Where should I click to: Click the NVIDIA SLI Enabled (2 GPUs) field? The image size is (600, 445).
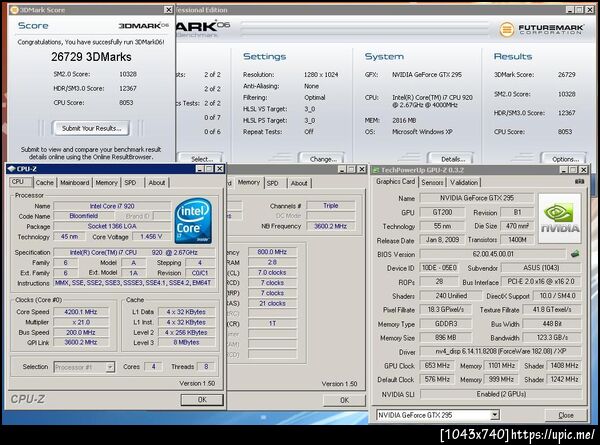pyautogui.click(x=501, y=394)
